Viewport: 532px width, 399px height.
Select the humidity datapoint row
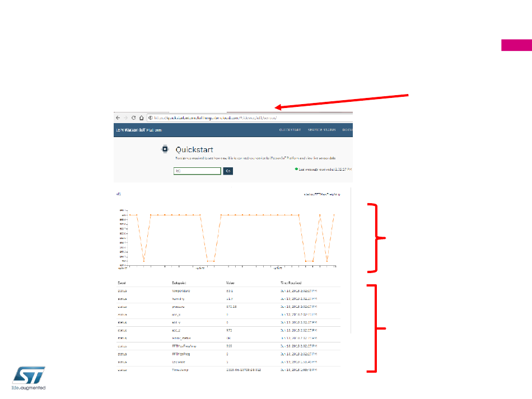point(228,299)
